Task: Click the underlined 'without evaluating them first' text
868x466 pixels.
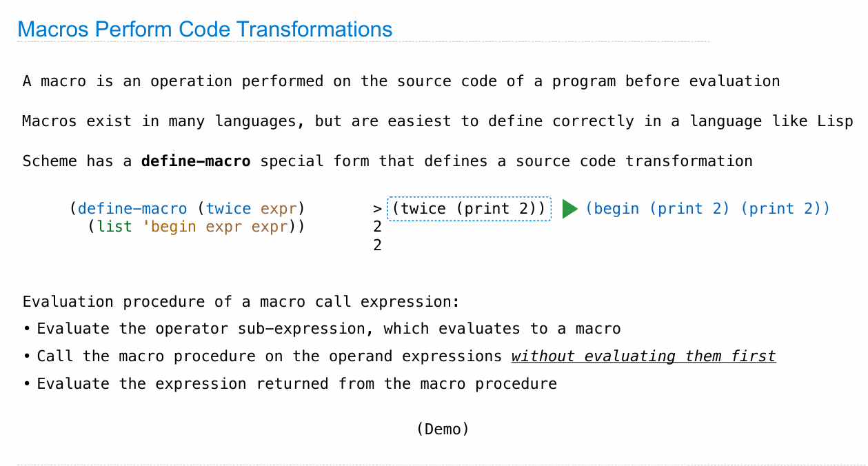Action: [x=643, y=356]
